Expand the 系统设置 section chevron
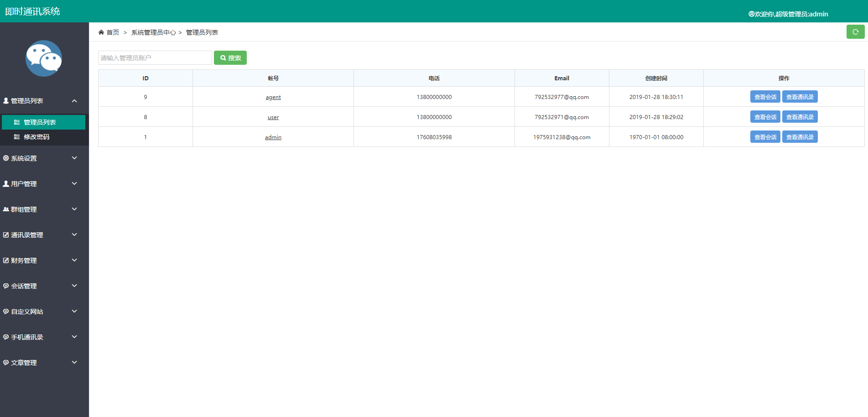This screenshot has height=417, width=868. [74, 158]
